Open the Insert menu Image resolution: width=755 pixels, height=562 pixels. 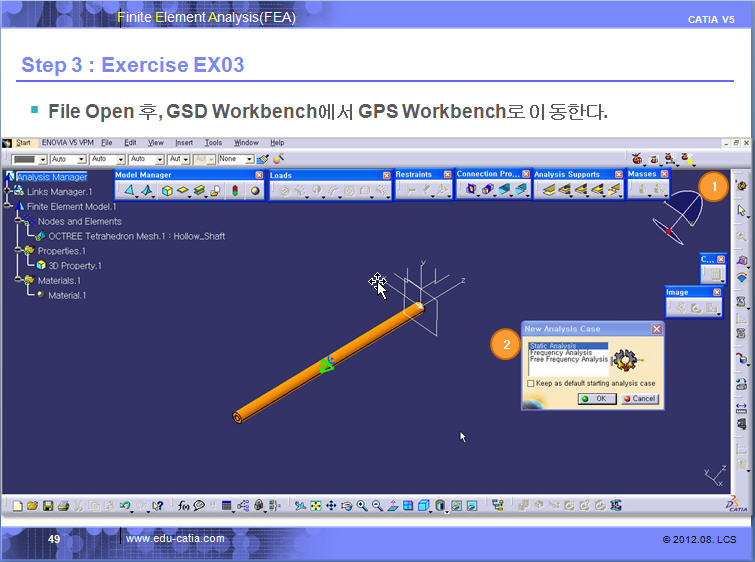(x=184, y=143)
